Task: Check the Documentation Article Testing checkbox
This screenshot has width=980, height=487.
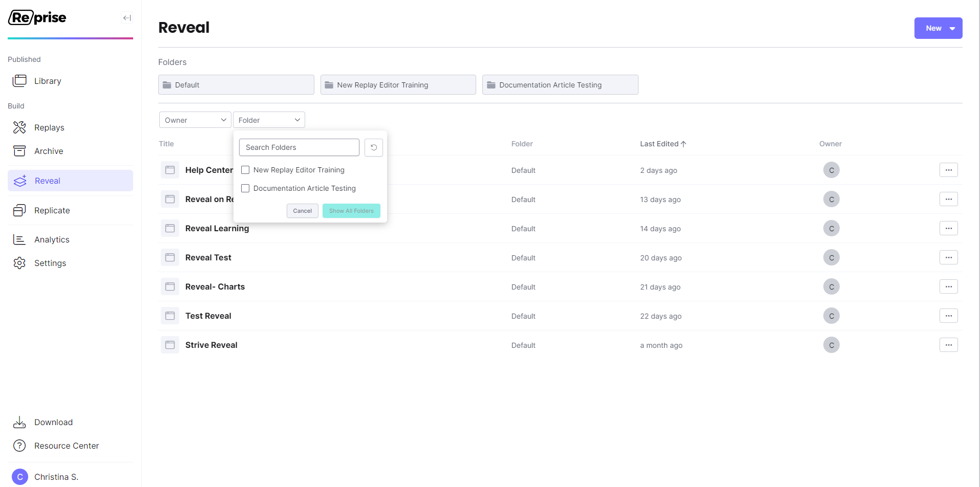Action: pos(245,188)
